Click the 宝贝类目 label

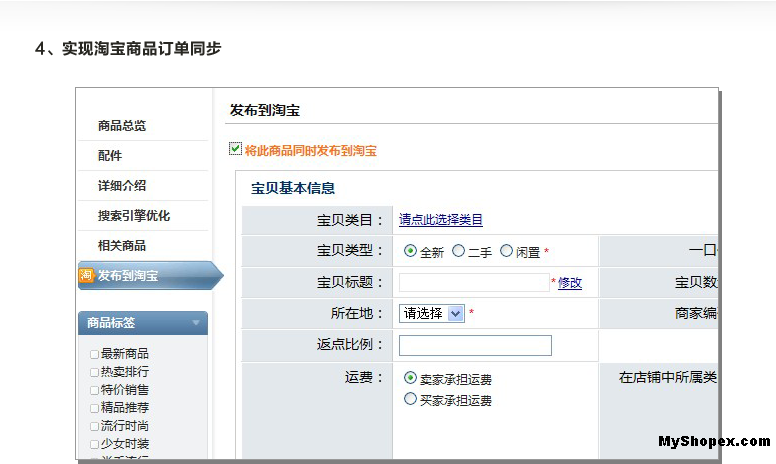[x=350, y=220]
